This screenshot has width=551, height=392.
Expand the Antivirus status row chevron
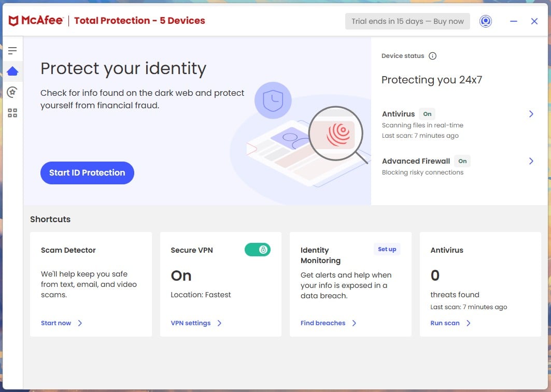coord(531,114)
